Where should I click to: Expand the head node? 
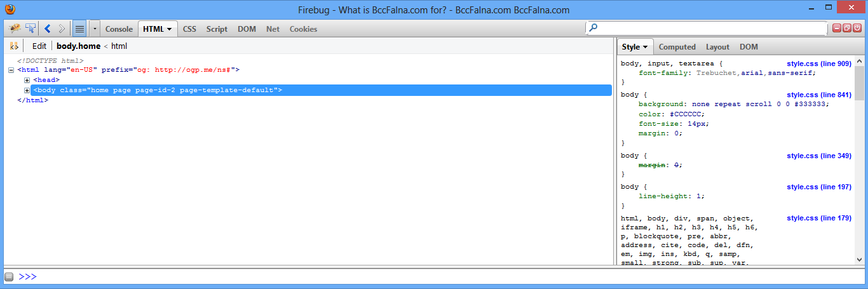pyautogui.click(x=27, y=80)
